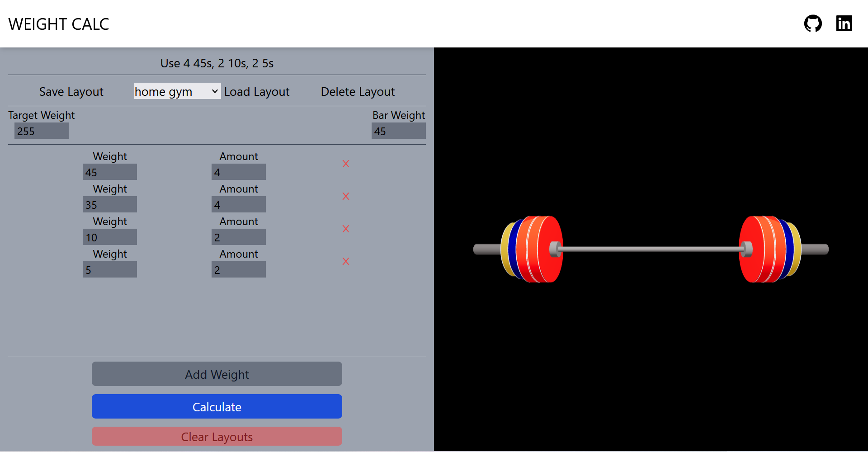Click the blue Calculate button

(217, 406)
